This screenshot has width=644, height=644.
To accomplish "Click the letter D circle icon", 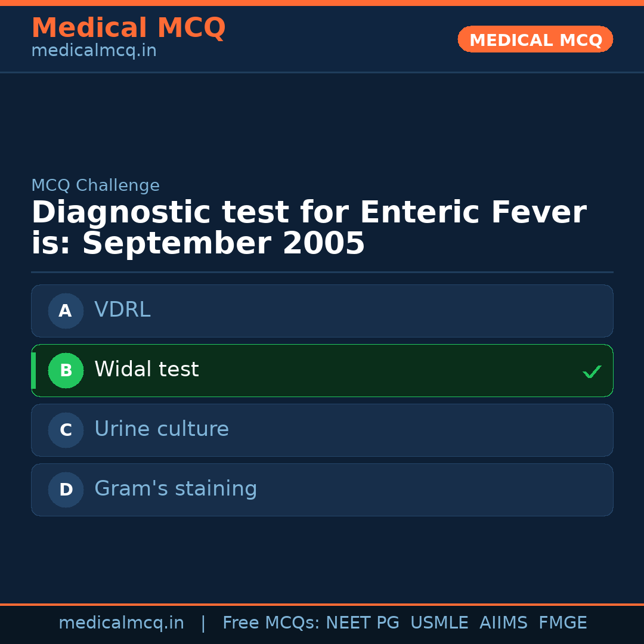I will click(66, 490).
